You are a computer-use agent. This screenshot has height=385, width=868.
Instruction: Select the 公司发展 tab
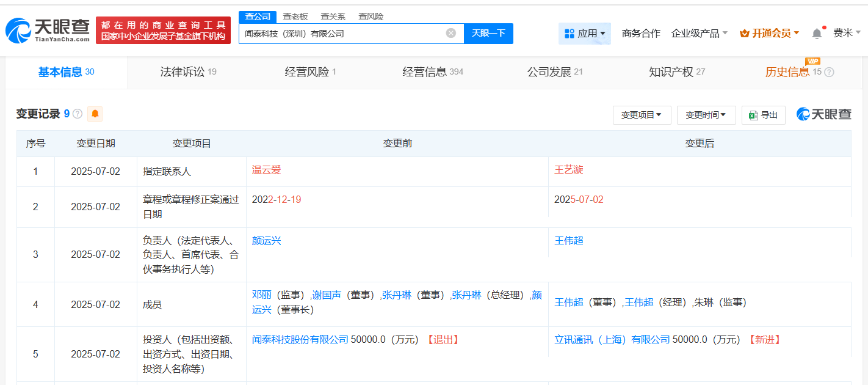555,72
